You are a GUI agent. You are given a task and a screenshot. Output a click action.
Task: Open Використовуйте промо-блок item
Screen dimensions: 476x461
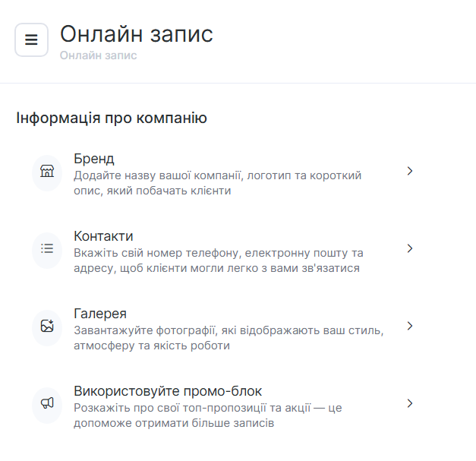point(168,391)
